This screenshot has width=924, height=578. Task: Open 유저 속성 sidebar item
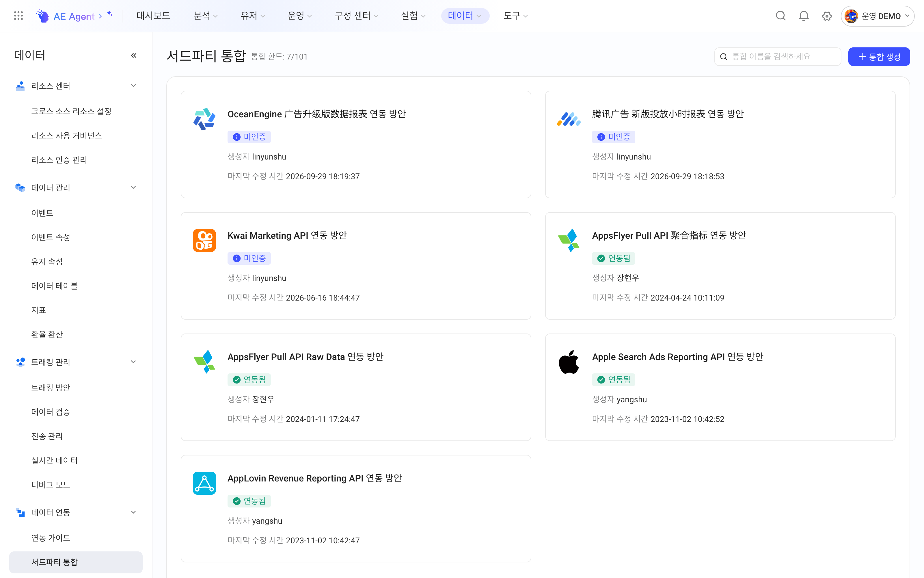[x=47, y=262]
